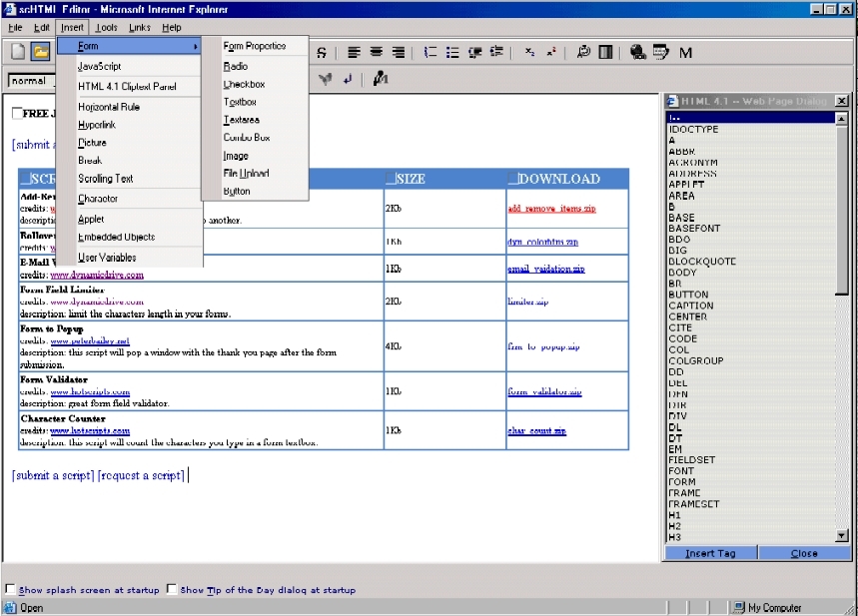858x616 pixels.
Task: Choose Combo Box from the Form submenu
Action: [255, 138]
